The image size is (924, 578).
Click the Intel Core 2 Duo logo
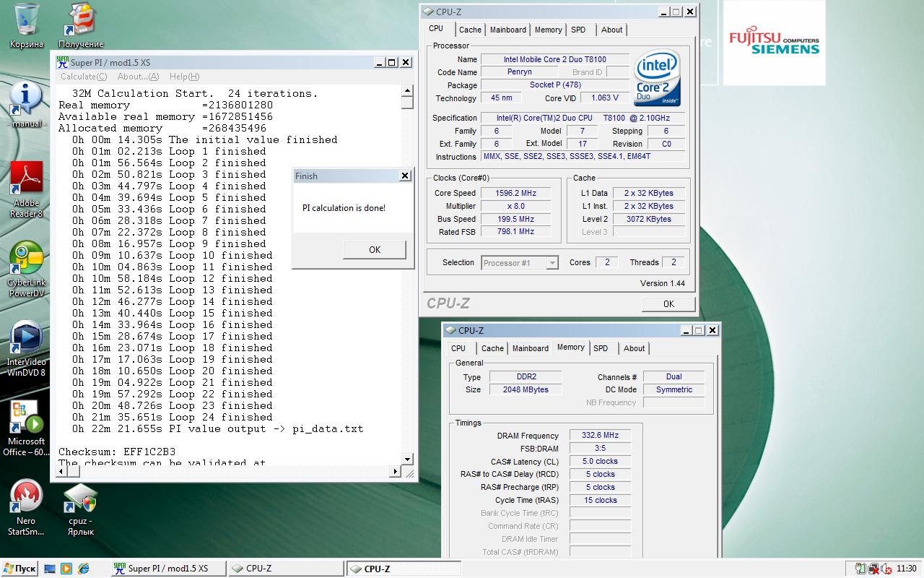[x=657, y=78]
